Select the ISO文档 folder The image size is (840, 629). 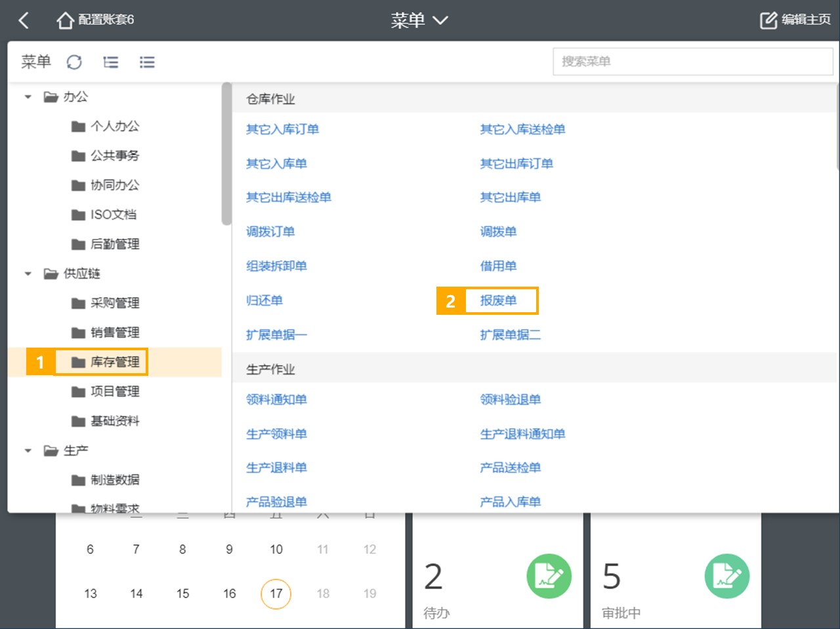pyautogui.click(x=104, y=215)
